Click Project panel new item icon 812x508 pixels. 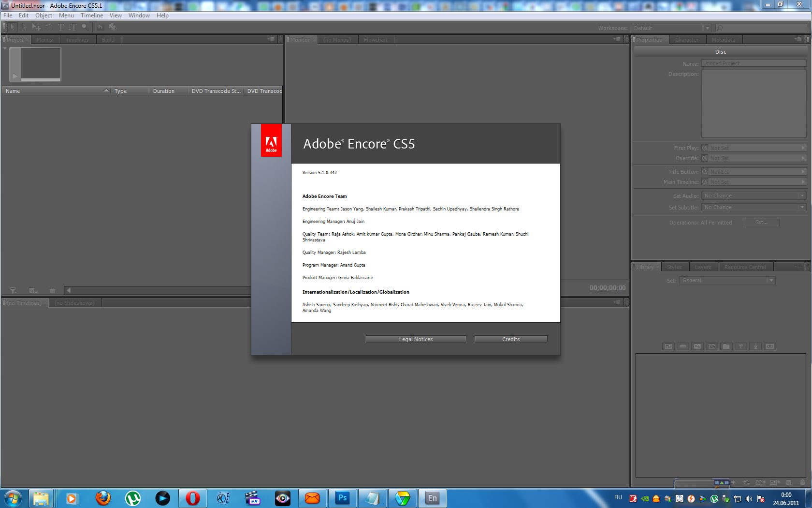coord(32,290)
